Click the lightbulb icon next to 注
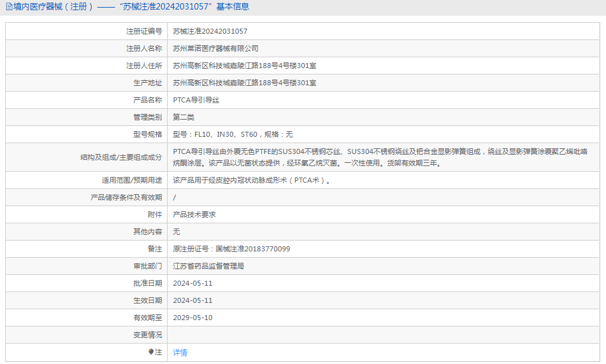The height and width of the screenshot is (364, 606). 151,352
